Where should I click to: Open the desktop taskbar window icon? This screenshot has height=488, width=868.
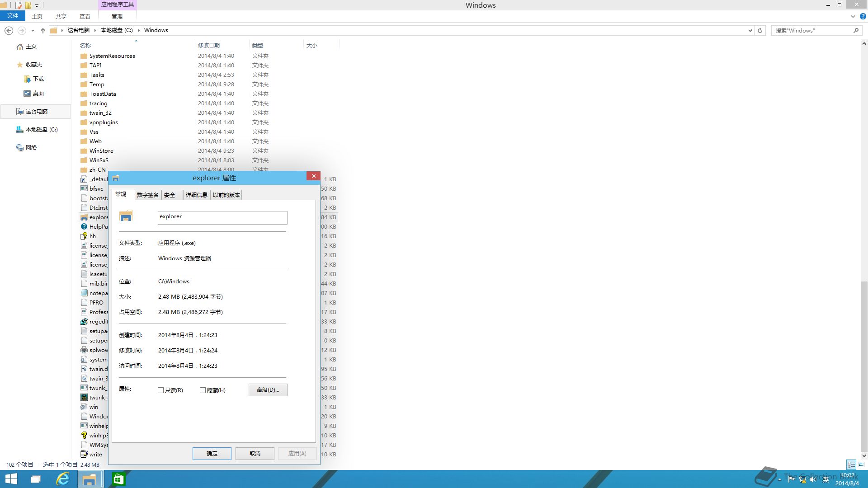pyautogui.click(x=36, y=479)
